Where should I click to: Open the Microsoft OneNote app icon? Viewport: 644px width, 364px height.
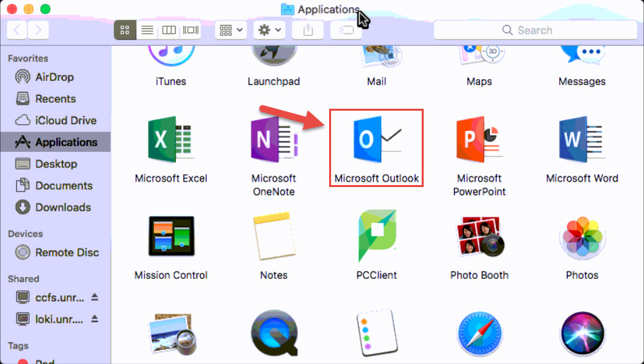pos(274,140)
